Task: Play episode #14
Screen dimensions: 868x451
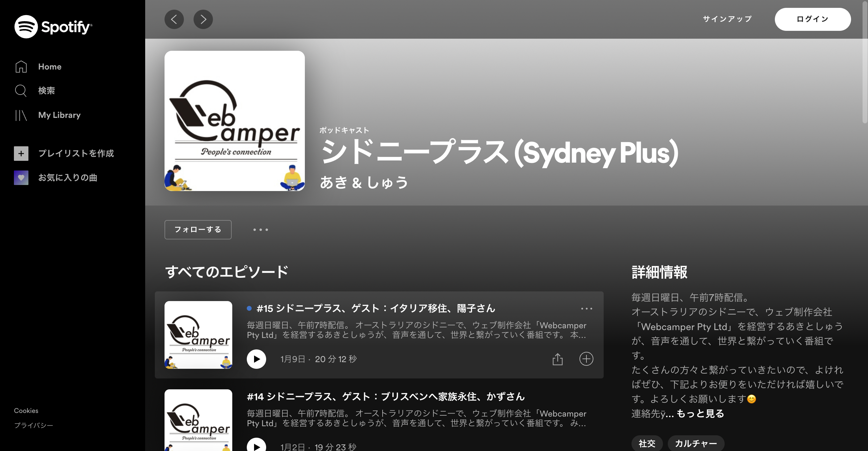Action: [256, 445]
